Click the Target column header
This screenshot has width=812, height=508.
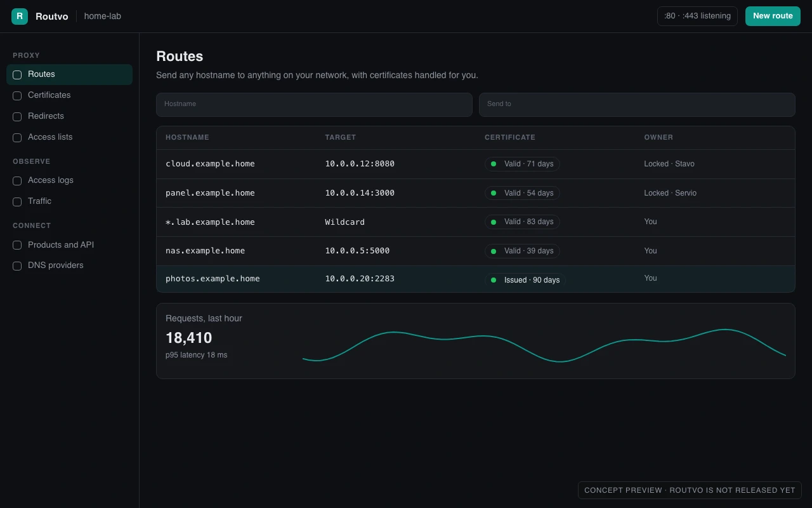[341, 137]
